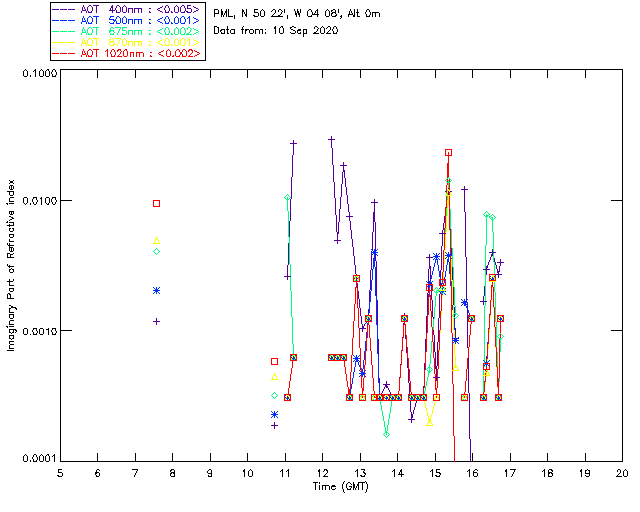Click the 'AOT 870nm : <0.001>' legend entry

point(128,42)
